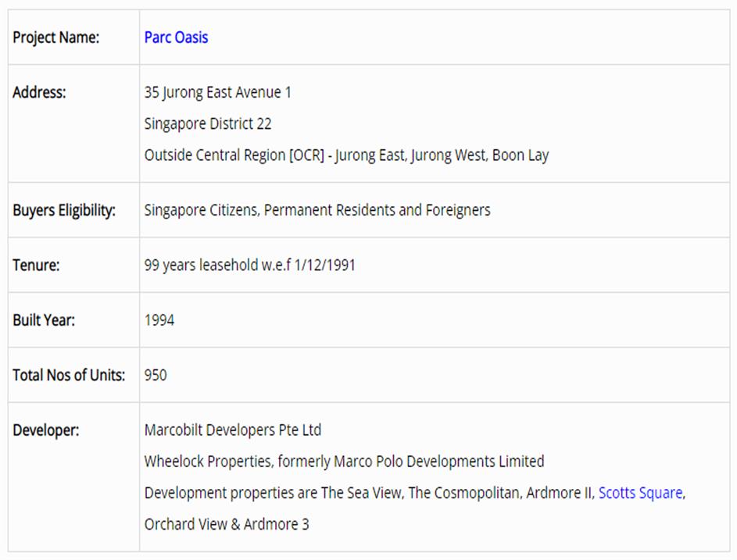Click the Tenure row label
The image size is (737, 560).
point(36,265)
